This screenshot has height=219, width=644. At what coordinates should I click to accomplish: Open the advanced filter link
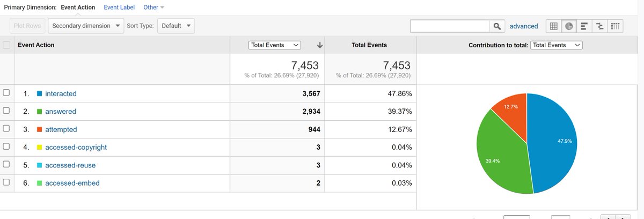click(524, 26)
